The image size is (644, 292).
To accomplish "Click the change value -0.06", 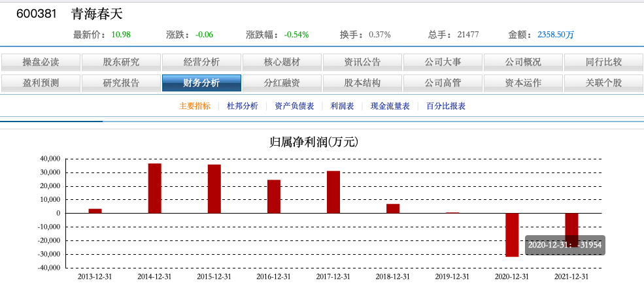I will (x=204, y=35).
